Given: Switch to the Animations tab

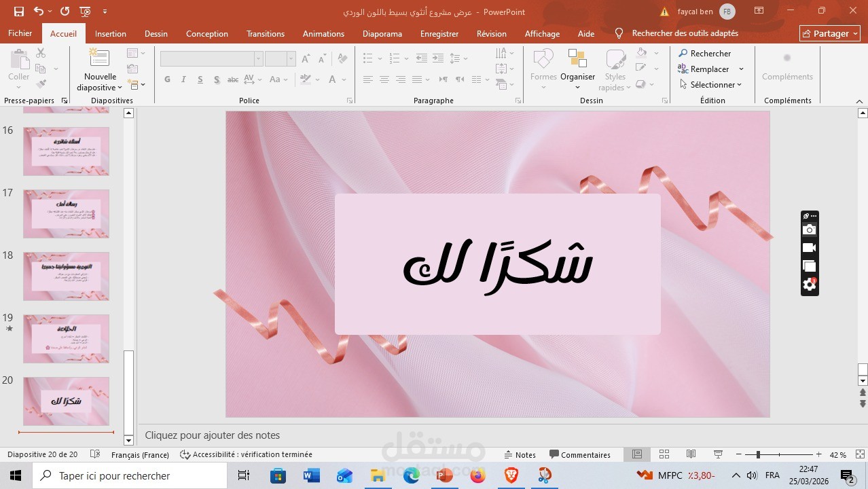Looking at the screenshot, I should click(x=323, y=33).
